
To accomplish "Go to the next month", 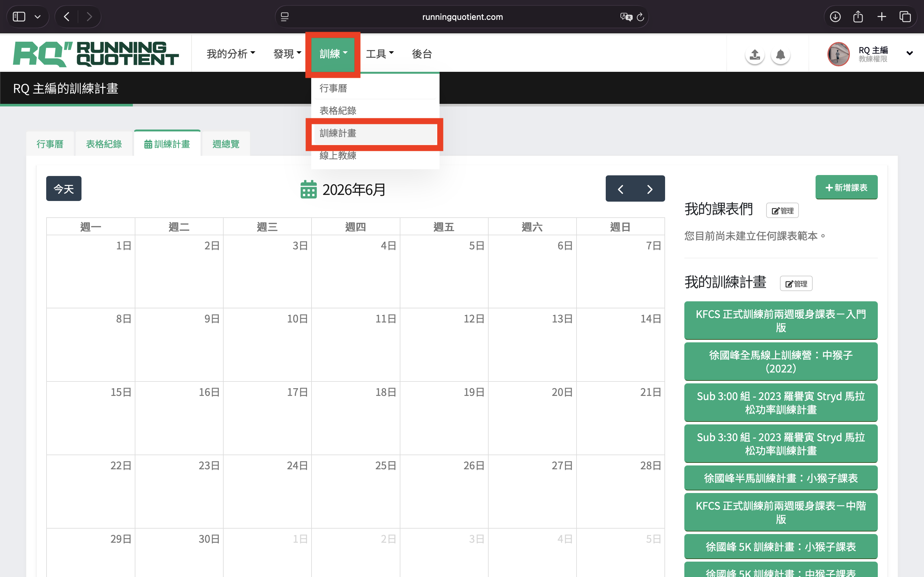I will point(650,189).
